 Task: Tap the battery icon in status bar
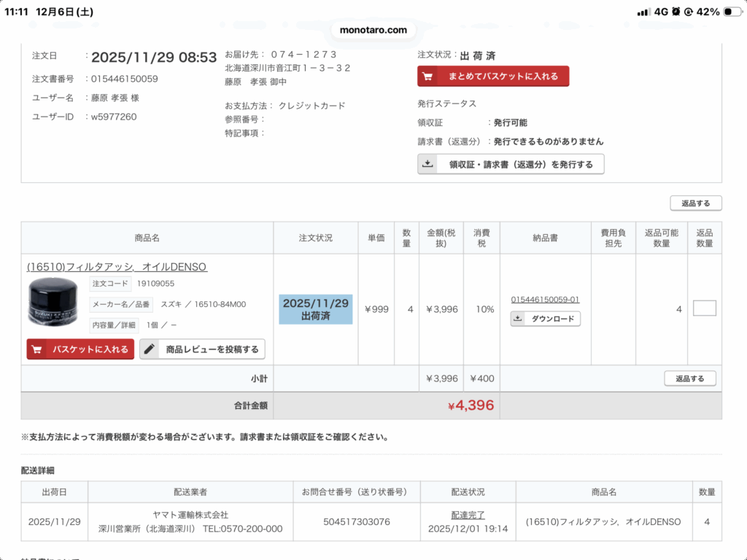click(732, 12)
